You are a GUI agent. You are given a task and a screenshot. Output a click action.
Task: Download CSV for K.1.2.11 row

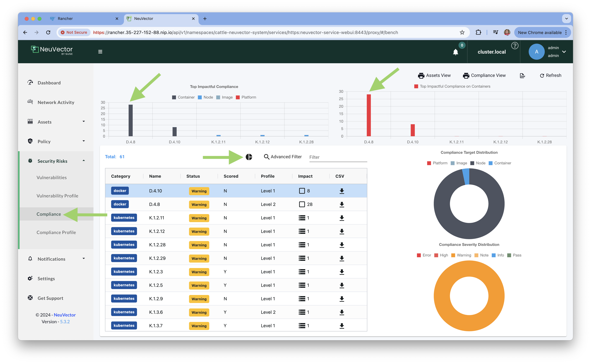tap(341, 218)
